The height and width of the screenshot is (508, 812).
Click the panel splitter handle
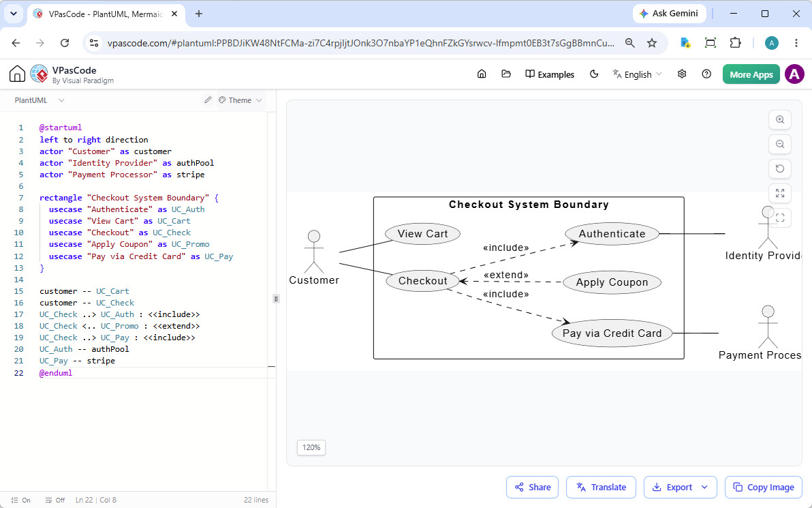[x=276, y=299]
